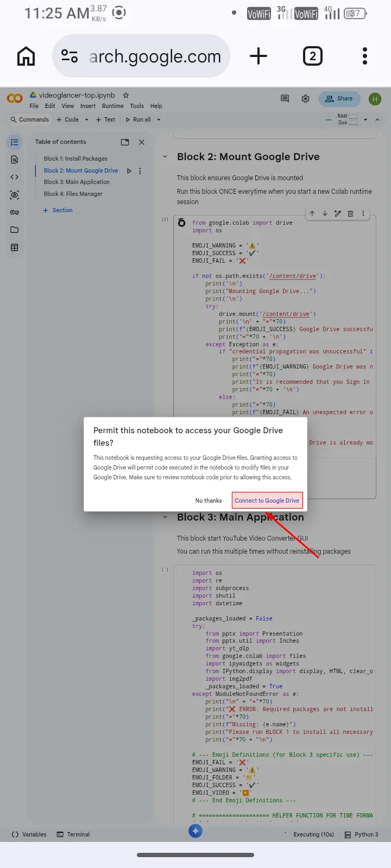Open the inspector eye sidebar icon

point(15,194)
